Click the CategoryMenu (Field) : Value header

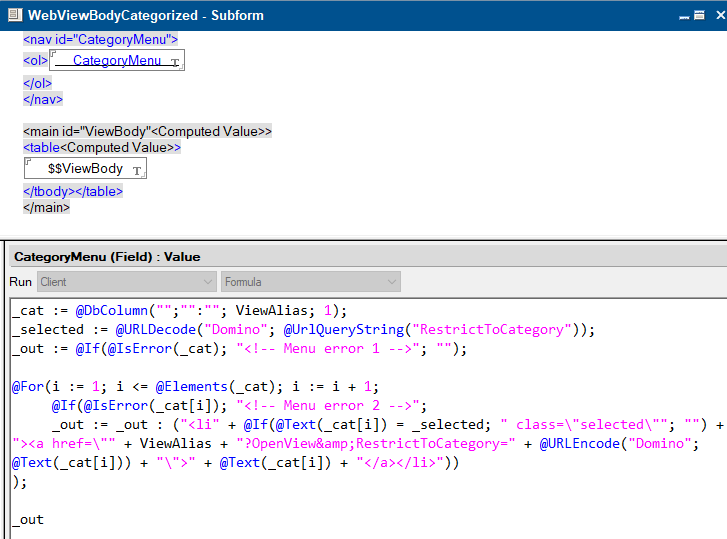click(x=107, y=257)
